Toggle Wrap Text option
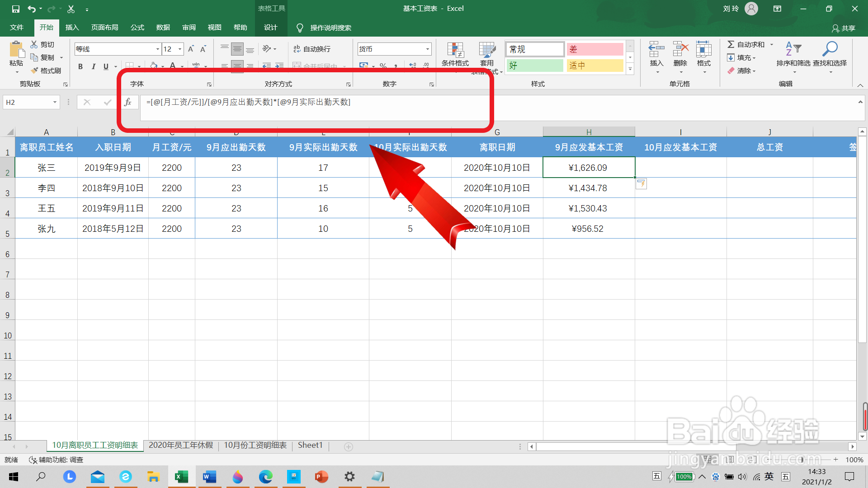Screen dimensions: 868x488 point(312,49)
